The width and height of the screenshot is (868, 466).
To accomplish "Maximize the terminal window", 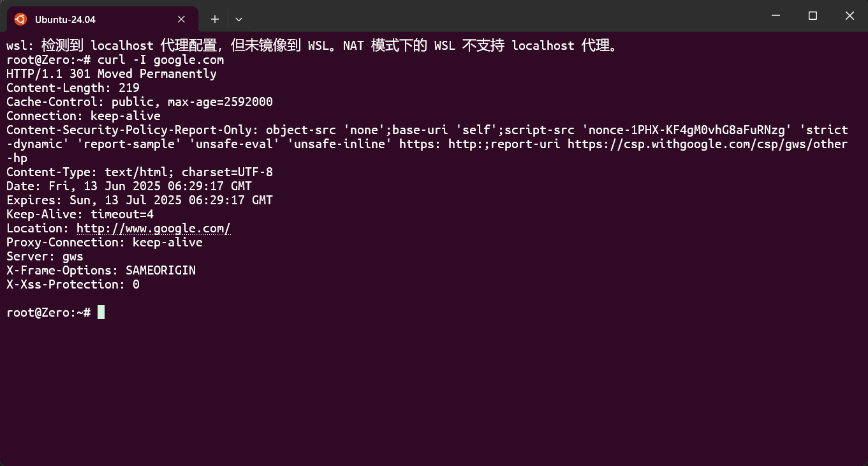I will tap(813, 16).
